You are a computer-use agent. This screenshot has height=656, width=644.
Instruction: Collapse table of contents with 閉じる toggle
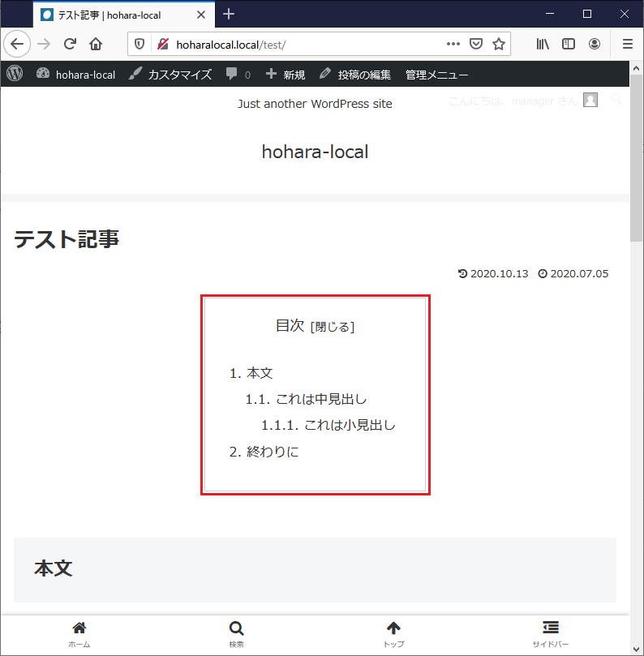click(333, 327)
